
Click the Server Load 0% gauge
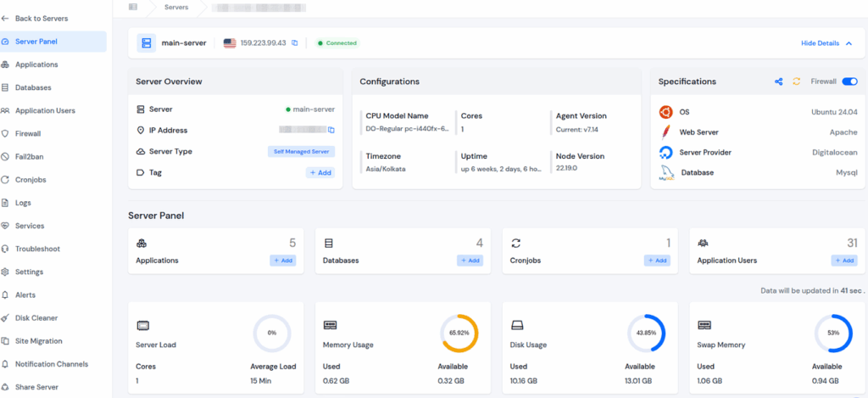(272, 334)
